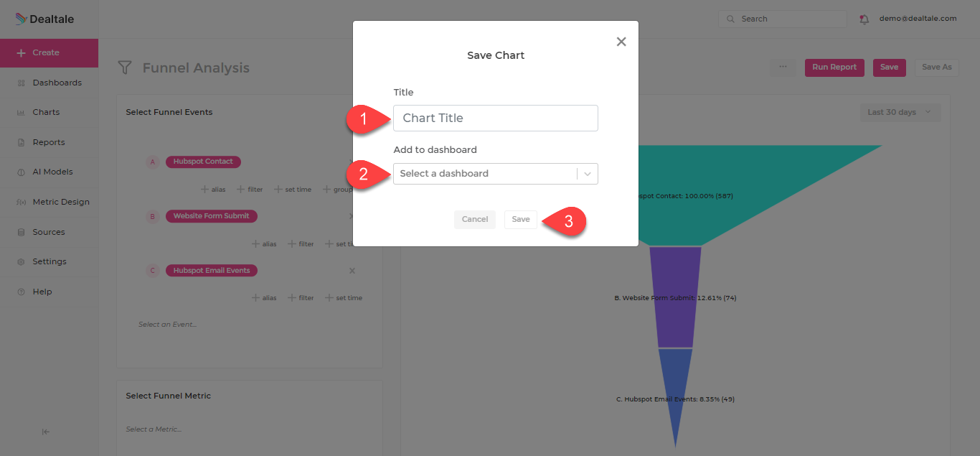Click the AI Models icon
This screenshot has width=980, height=456.
pos(21,172)
